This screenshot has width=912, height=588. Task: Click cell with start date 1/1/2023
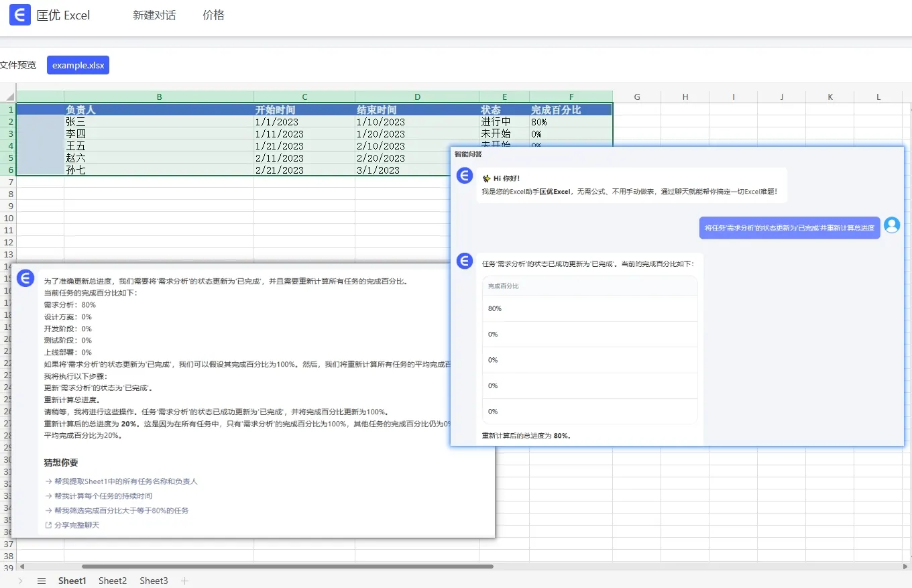tap(304, 121)
